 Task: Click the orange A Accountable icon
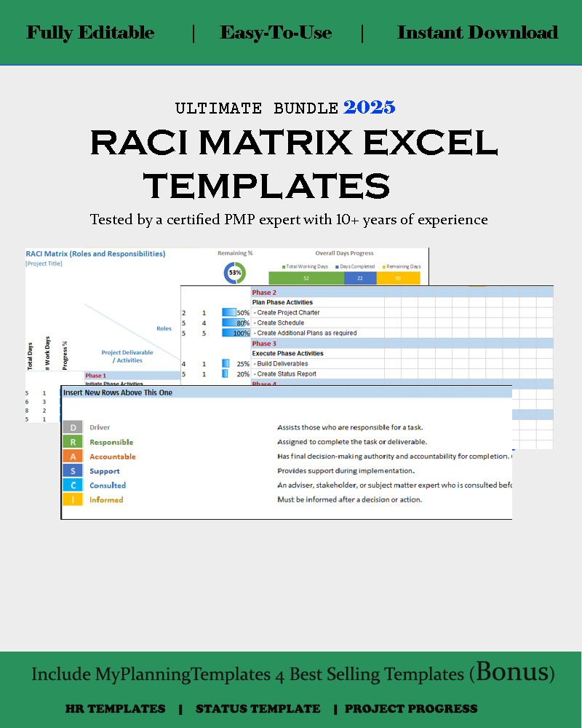click(72, 456)
